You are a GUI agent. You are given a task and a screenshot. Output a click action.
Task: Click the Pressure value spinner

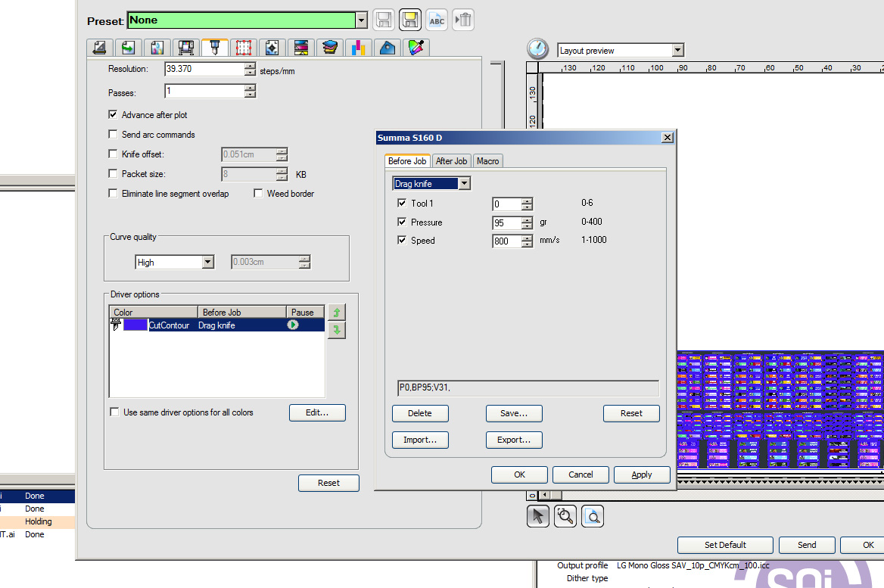pos(527,223)
